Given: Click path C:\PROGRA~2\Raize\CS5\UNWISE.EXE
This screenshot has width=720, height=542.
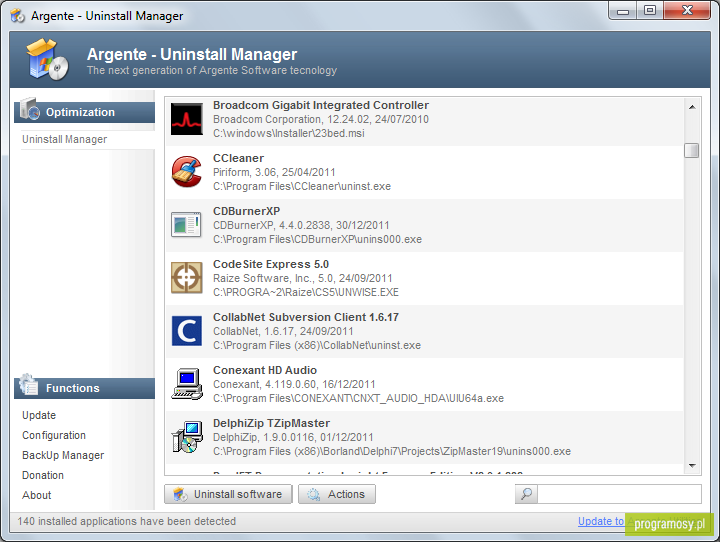Looking at the screenshot, I should (306, 292).
